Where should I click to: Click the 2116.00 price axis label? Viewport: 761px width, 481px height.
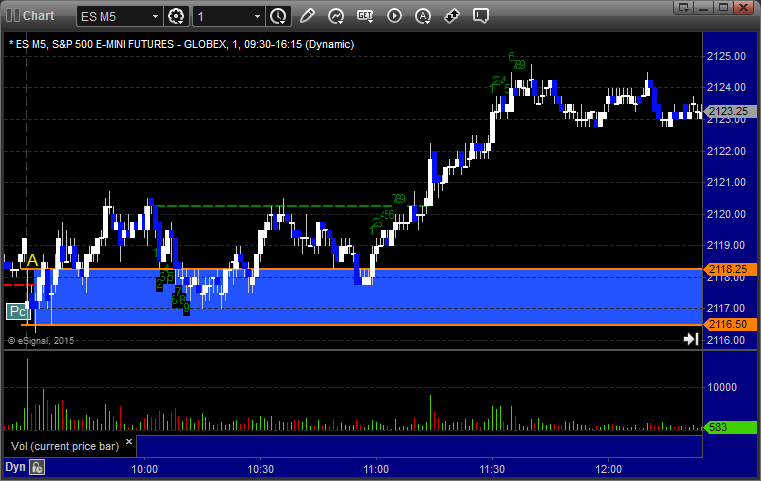pyautogui.click(x=726, y=340)
